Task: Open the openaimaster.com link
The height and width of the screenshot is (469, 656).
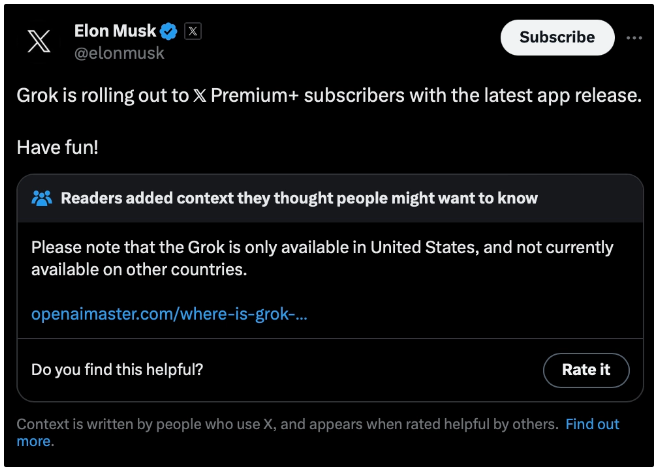Action: (169, 314)
